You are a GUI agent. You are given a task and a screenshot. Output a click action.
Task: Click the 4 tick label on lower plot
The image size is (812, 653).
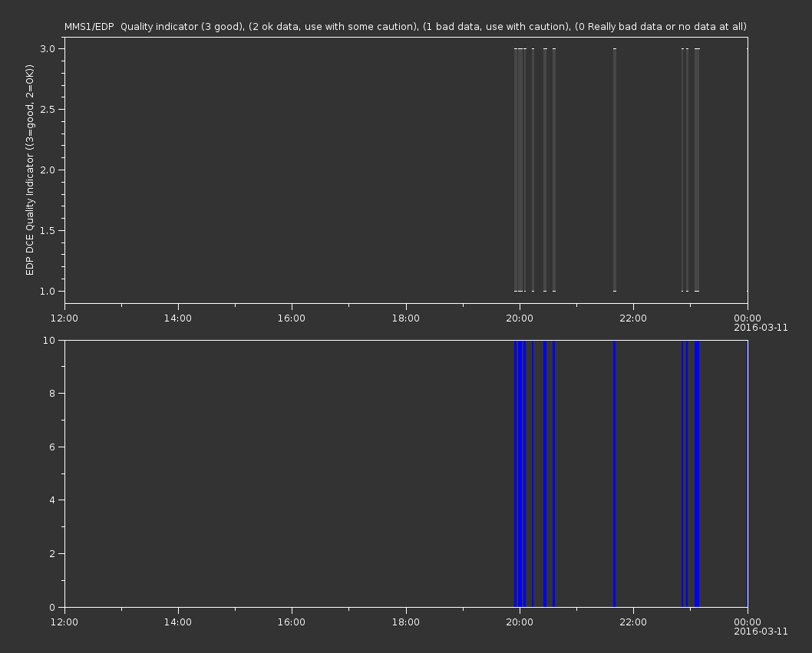(x=52, y=500)
